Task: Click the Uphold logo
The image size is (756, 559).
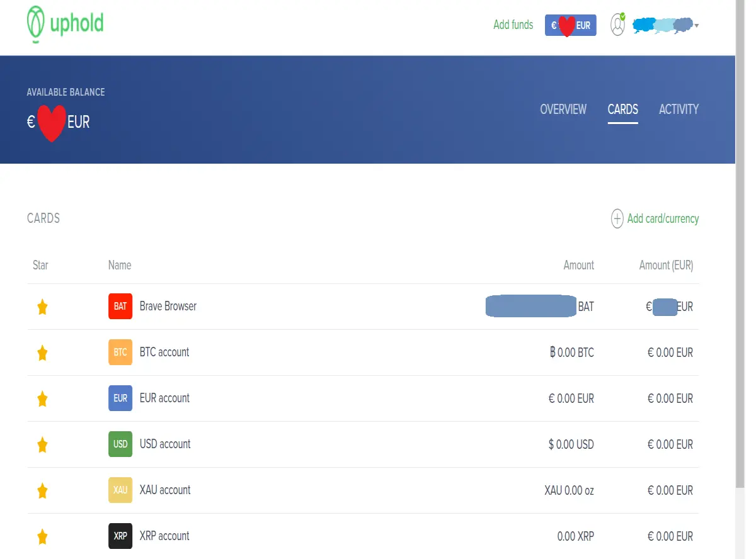Action: (65, 25)
